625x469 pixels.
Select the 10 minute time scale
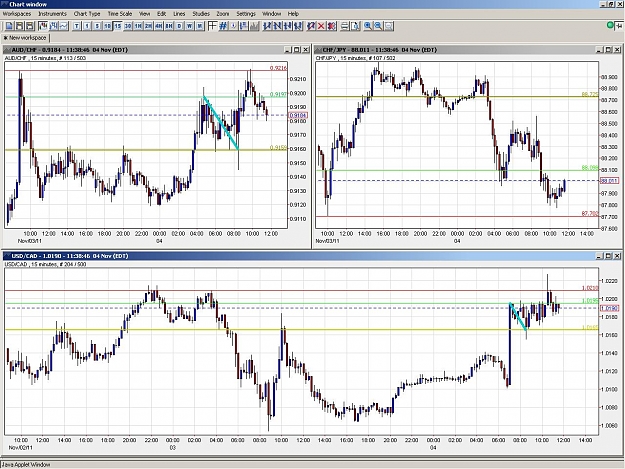point(107,26)
